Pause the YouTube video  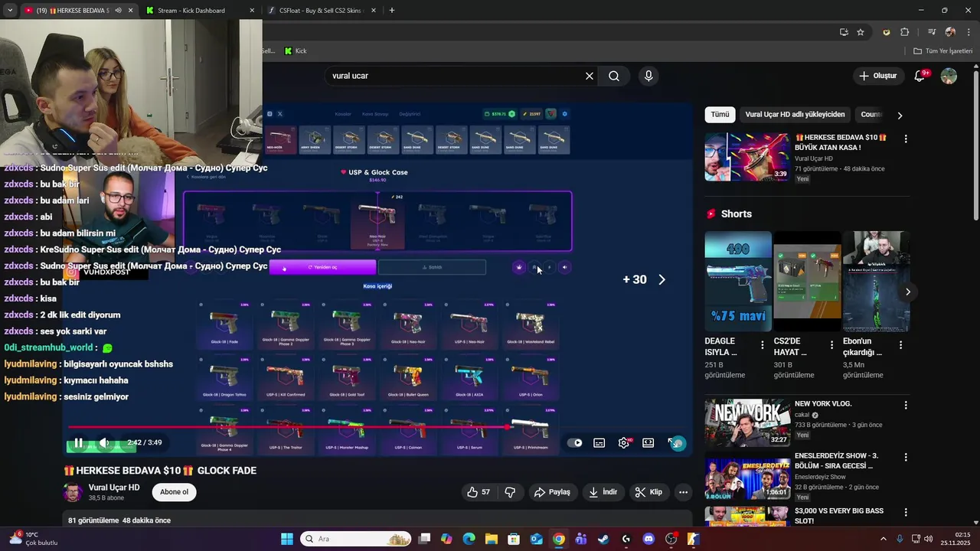pyautogui.click(x=78, y=442)
